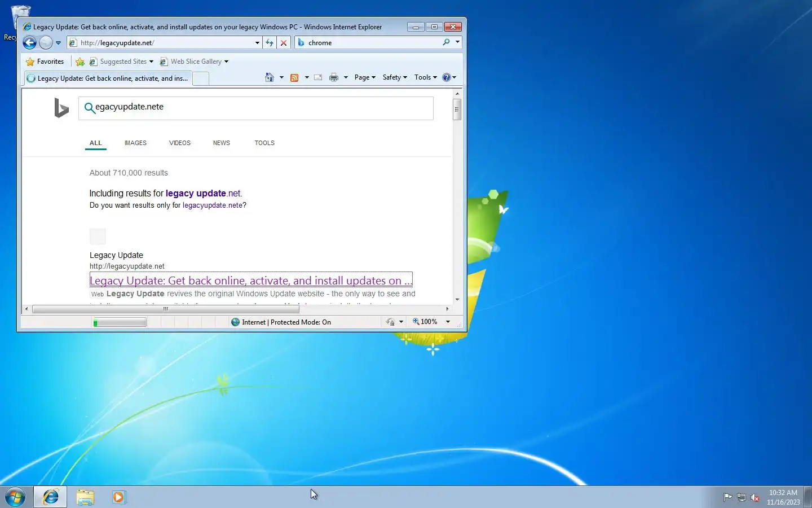This screenshot has width=812, height=508.
Task: Click the Windows Start orb
Action: pos(15,497)
